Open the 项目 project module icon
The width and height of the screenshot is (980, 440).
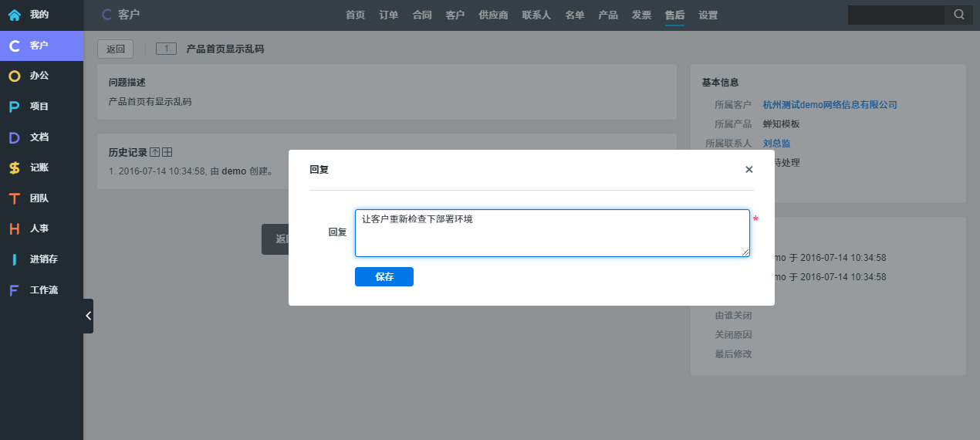tap(15, 107)
